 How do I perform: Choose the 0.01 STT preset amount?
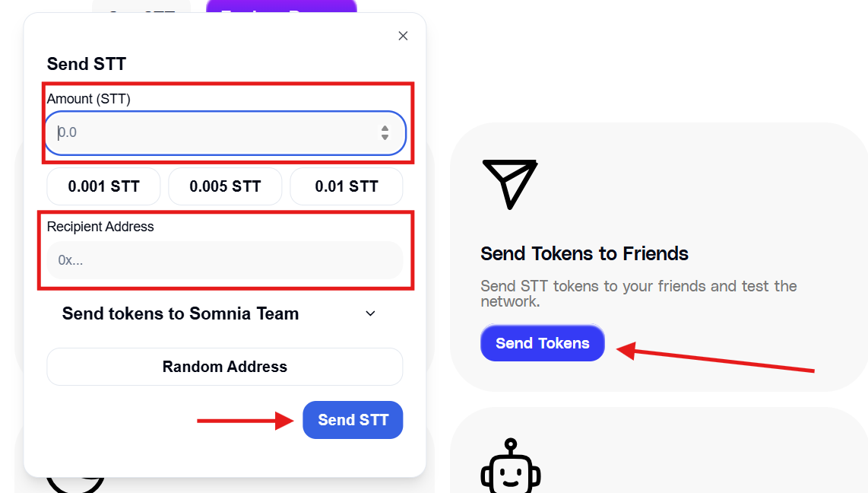[347, 186]
